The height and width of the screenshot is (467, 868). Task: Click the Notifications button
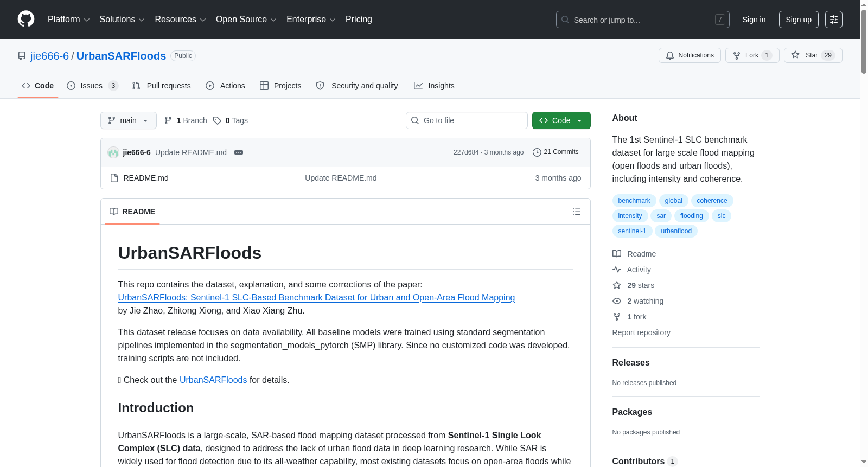tap(690, 55)
